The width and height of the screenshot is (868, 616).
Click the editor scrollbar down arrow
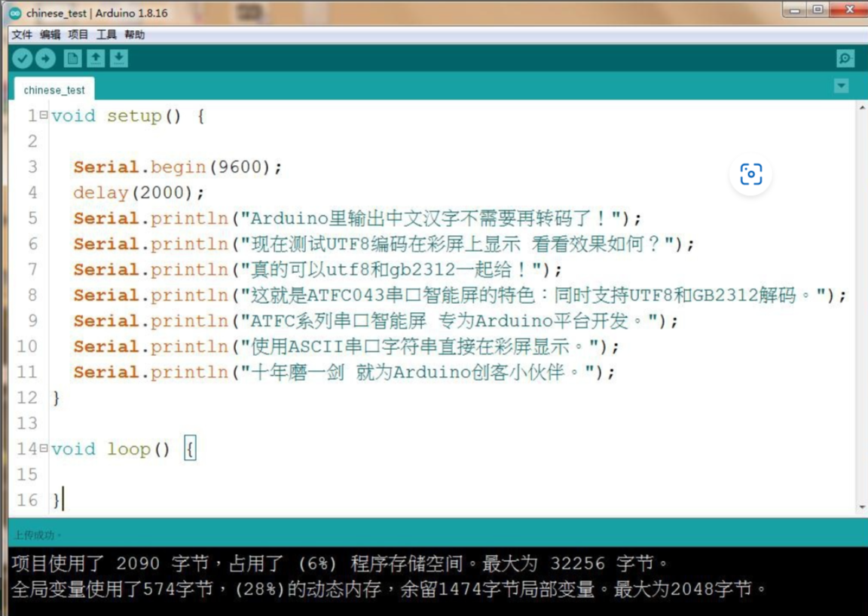point(862,507)
